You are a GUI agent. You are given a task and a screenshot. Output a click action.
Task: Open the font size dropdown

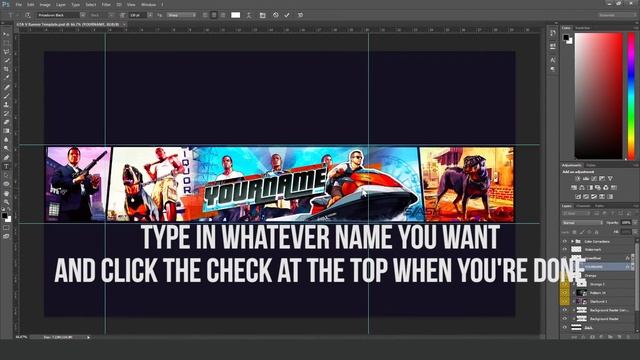[150, 15]
